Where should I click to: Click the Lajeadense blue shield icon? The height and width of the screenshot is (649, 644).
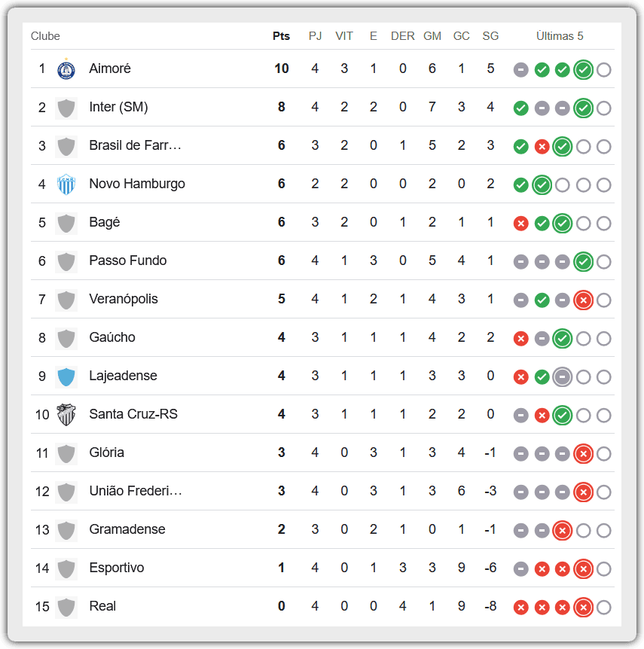click(66, 376)
